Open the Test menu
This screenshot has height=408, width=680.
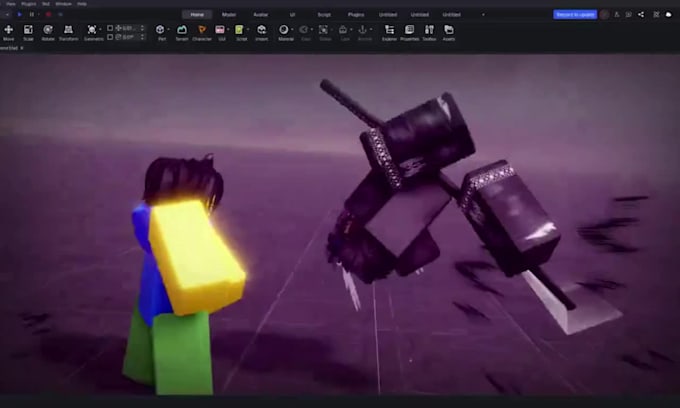[x=46, y=4]
